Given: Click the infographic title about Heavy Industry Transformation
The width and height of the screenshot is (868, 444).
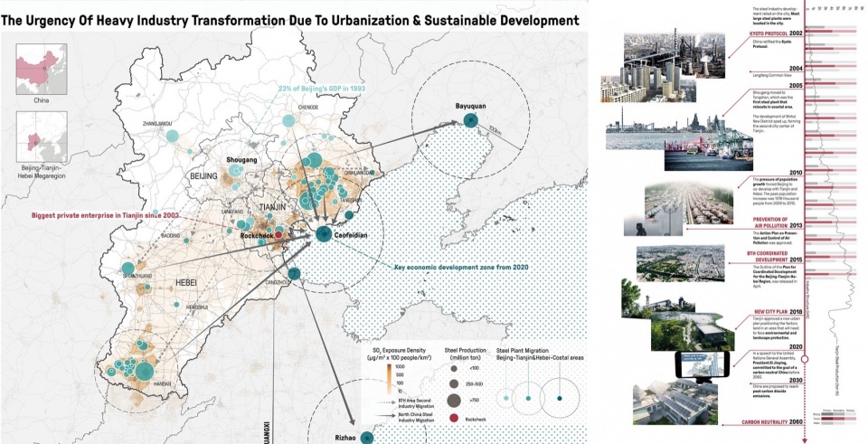Looking at the screenshot, I should coord(290,21).
